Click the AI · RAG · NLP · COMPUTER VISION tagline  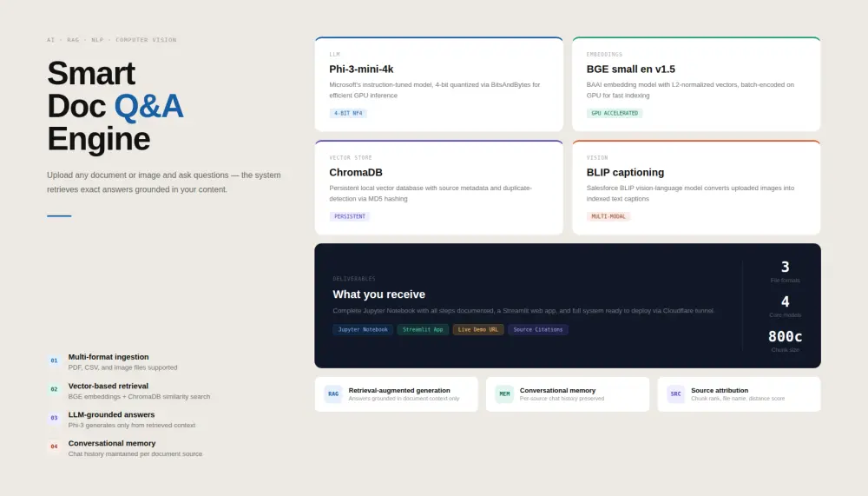tap(112, 40)
